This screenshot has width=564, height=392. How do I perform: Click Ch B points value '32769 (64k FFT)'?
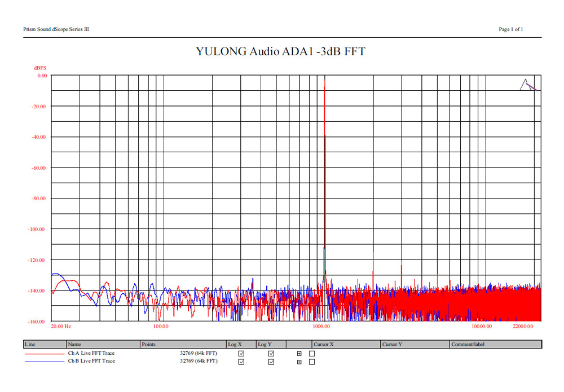pyautogui.click(x=199, y=361)
